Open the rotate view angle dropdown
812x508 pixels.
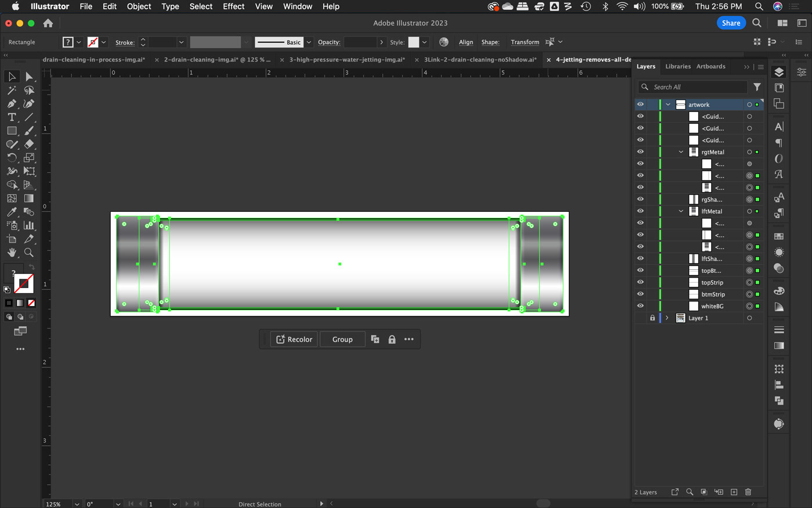click(x=118, y=504)
